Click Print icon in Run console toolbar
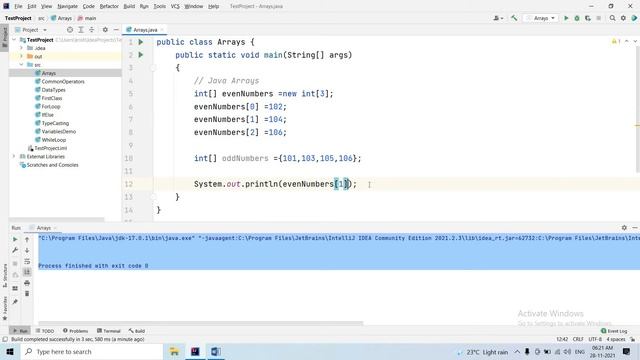Screen dimensions: 640x360 coord(27,283)
